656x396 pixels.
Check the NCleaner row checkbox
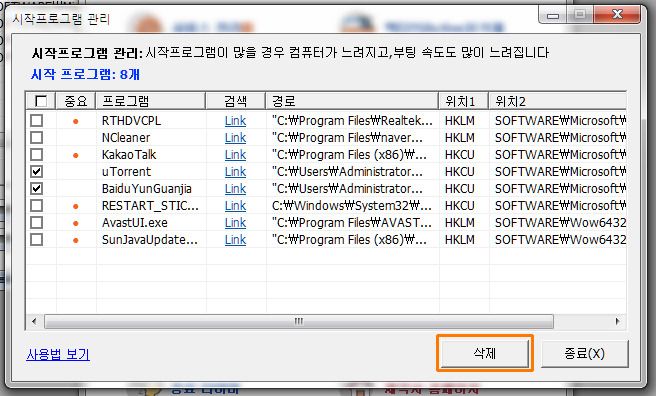tap(36, 138)
